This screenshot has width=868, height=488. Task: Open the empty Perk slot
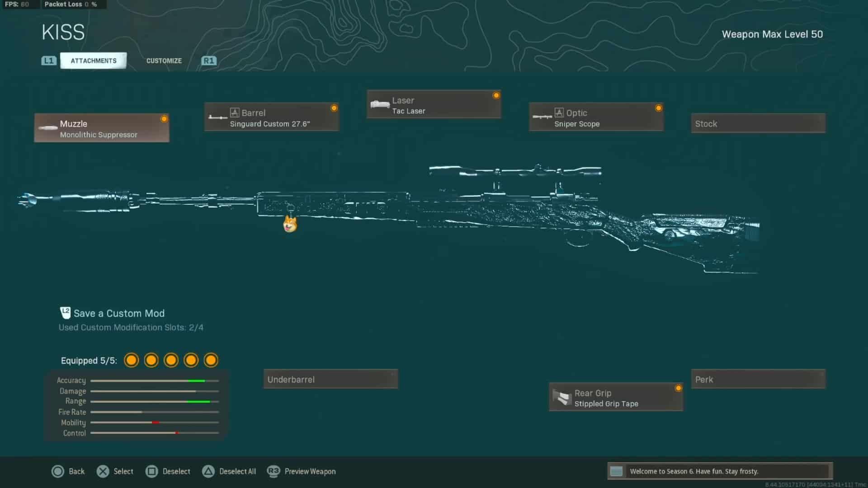(758, 379)
